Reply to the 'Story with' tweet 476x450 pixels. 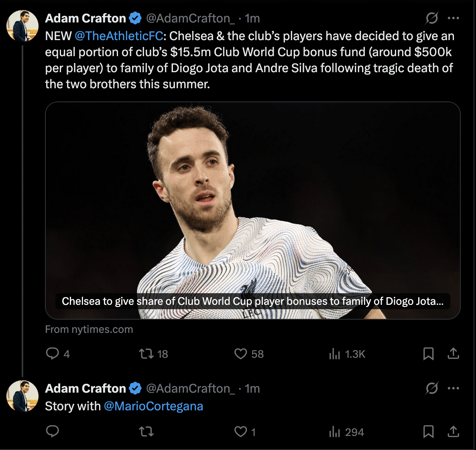point(53,432)
